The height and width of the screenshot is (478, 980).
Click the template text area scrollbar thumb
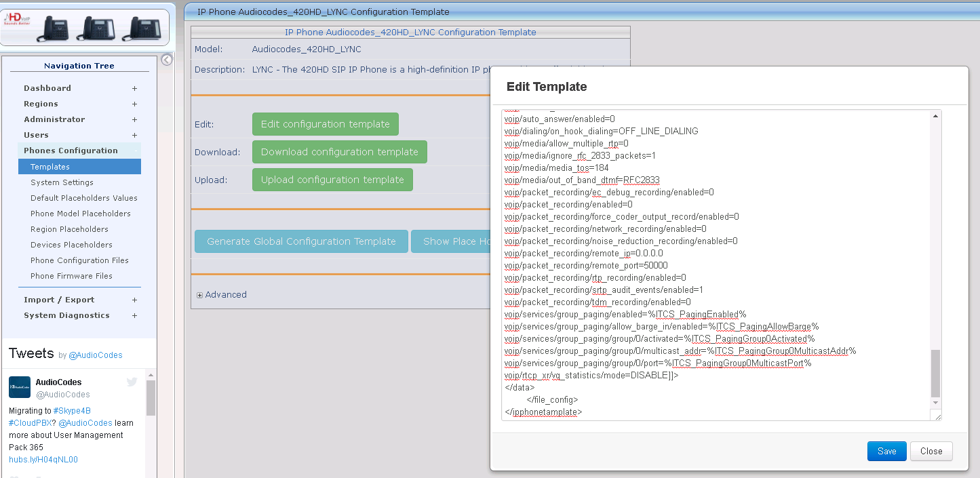[936, 374]
